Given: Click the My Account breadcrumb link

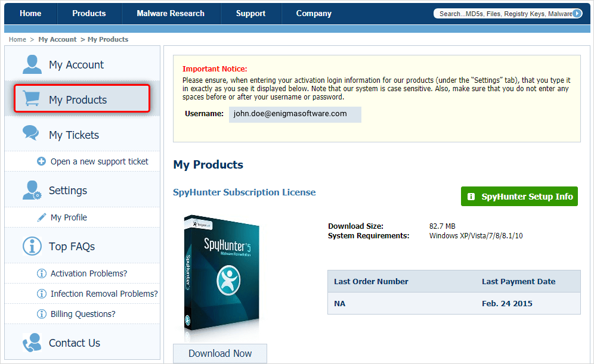Looking at the screenshot, I should (x=57, y=39).
